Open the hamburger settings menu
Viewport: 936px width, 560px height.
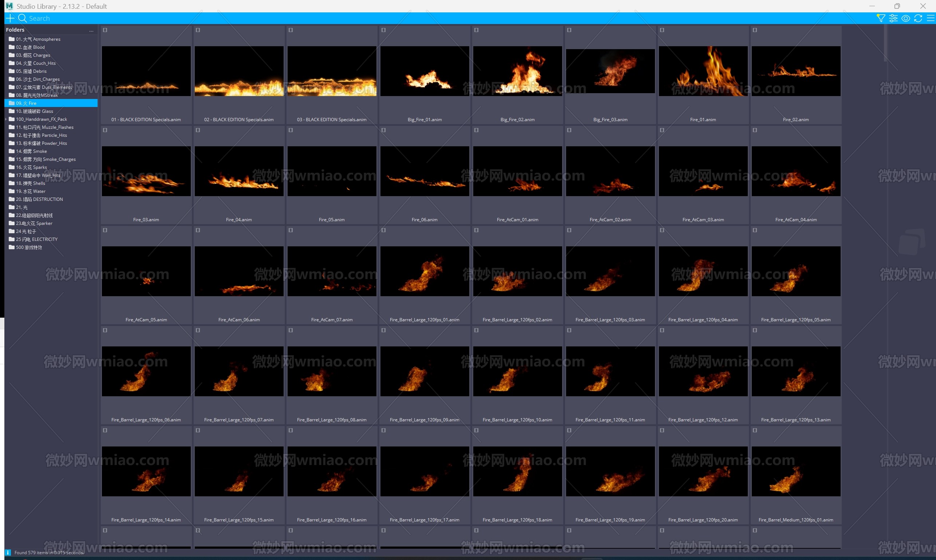[x=930, y=18]
